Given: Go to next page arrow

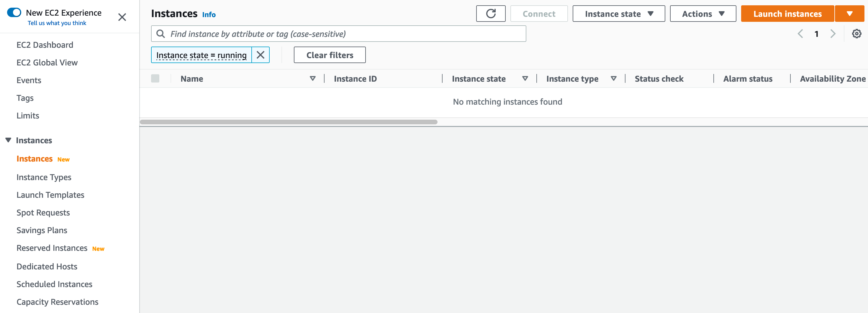Looking at the screenshot, I should (833, 34).
